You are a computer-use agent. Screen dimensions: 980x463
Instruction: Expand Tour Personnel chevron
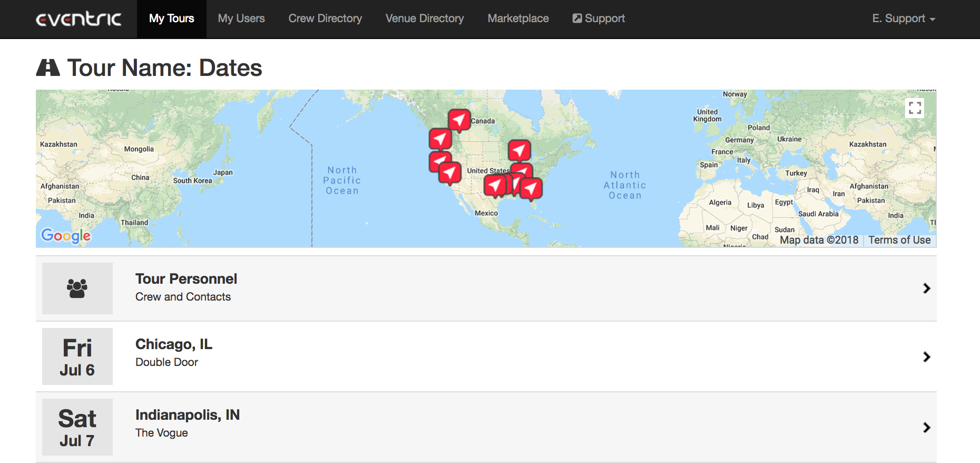927,288
